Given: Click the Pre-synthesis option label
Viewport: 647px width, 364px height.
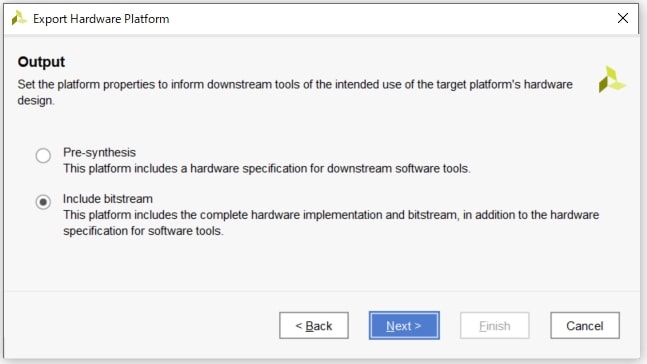Looking at the screenshot, I should (x=99, y=152).
